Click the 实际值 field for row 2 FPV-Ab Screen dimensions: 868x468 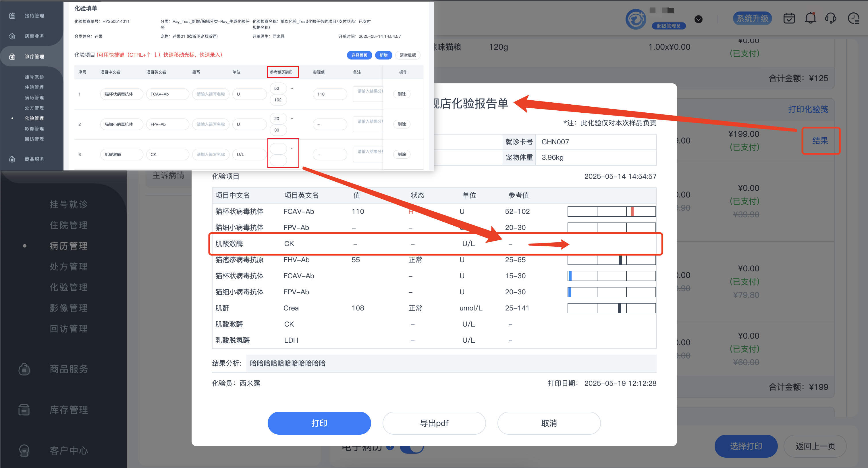pos(329,124)
